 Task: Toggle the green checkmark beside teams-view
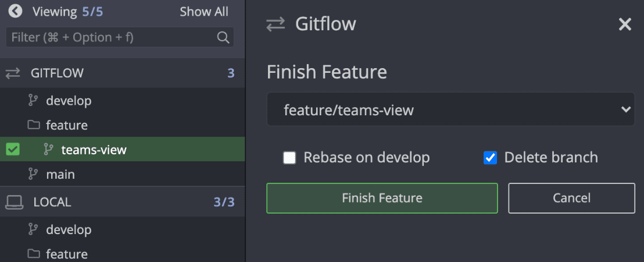coord(13,150)
